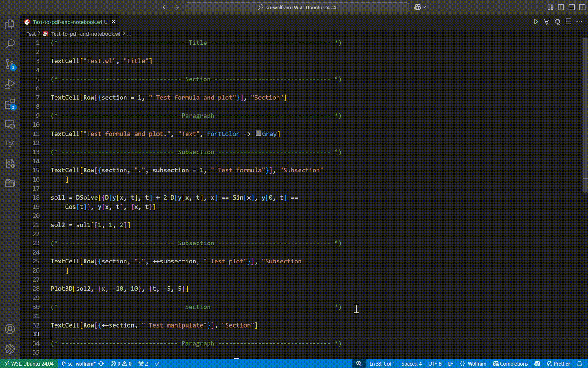Image resolution: width=588 pixels, height=368 pixels.
Task: Click the checkmark status bar item
Action: 157,364
